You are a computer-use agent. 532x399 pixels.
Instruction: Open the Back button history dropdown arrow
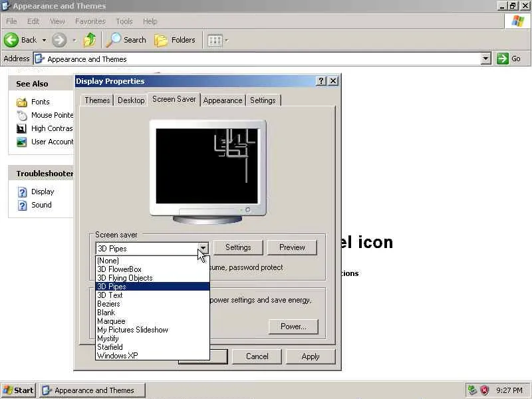[44, 41]
